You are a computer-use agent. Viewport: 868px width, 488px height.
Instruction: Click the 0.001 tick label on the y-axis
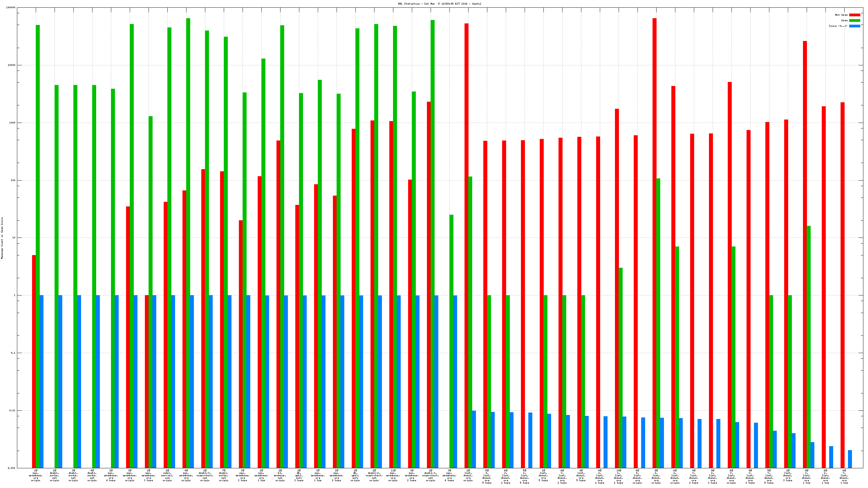click(x=12, y=468)
